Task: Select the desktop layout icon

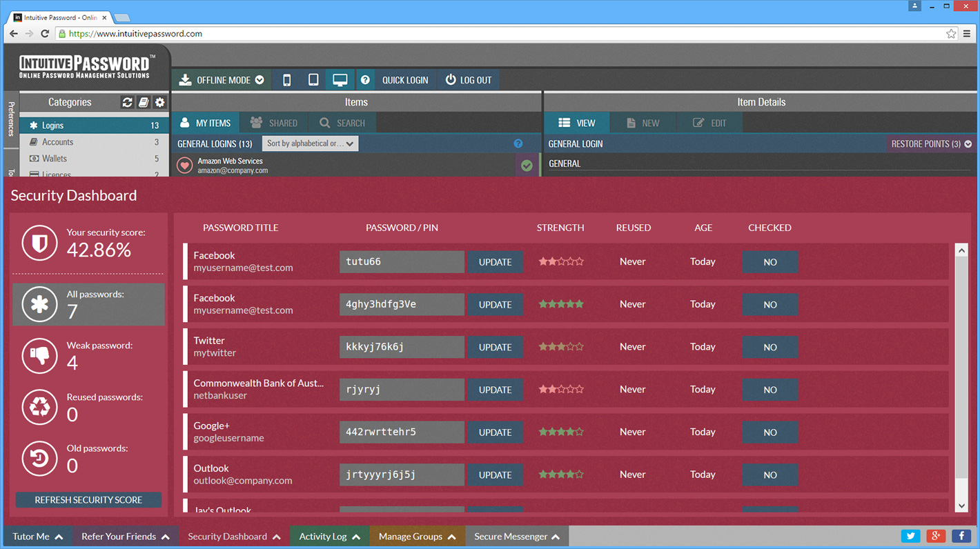Action: [x=340, y=80]
